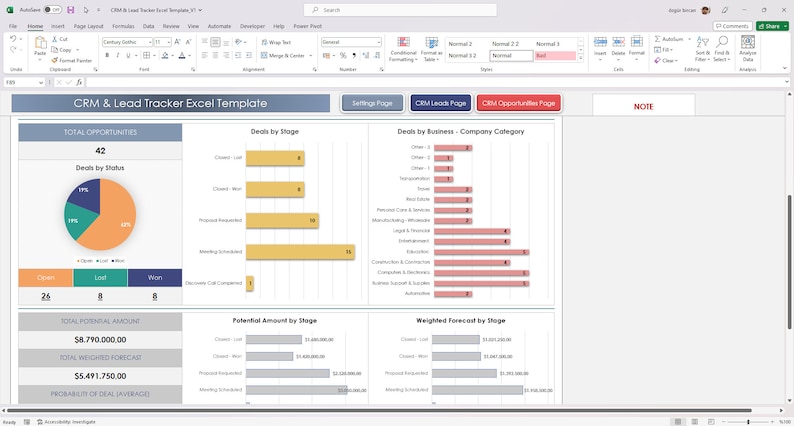Screen dimensions: 794x426
Task: Open the CRM Opportunities Page button
Action: (x=519, y=103)
